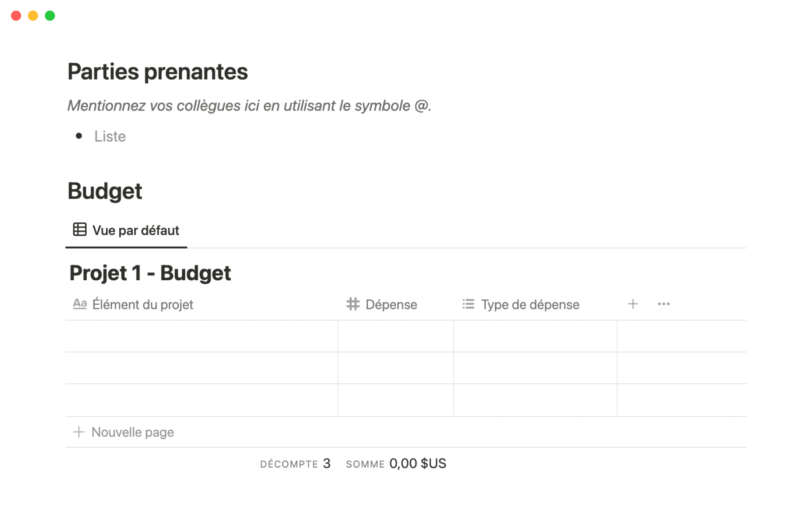The height and width of the screenshot is (508, 812).
Task: Open the Élément du projet column header menu
Action: click(x=202, y=304)
